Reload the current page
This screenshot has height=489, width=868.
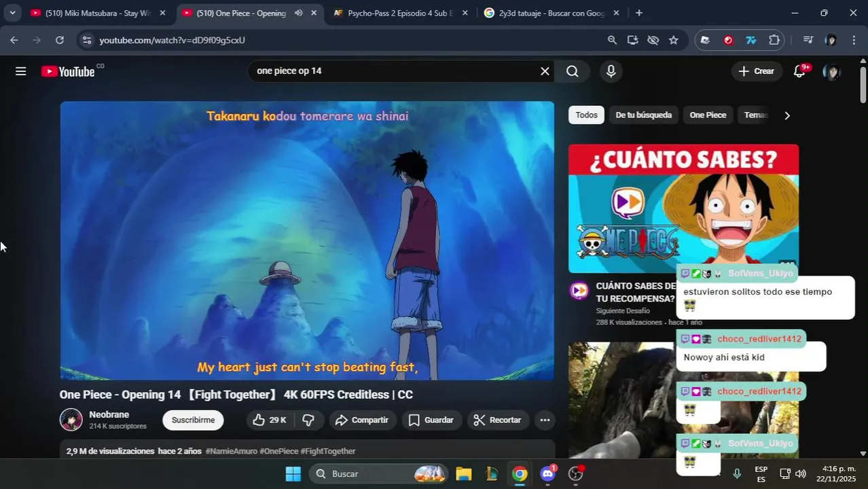[x=60, y=40]
